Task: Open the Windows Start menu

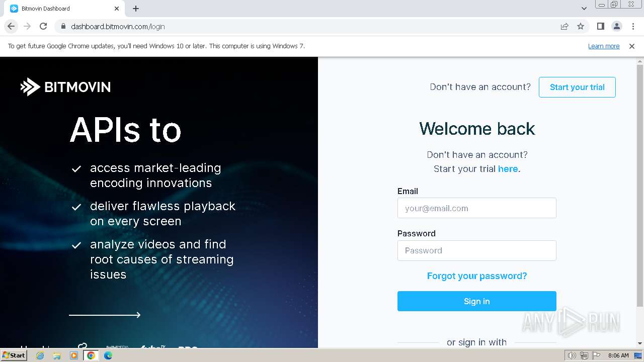Action: click(x=14, y=355)
